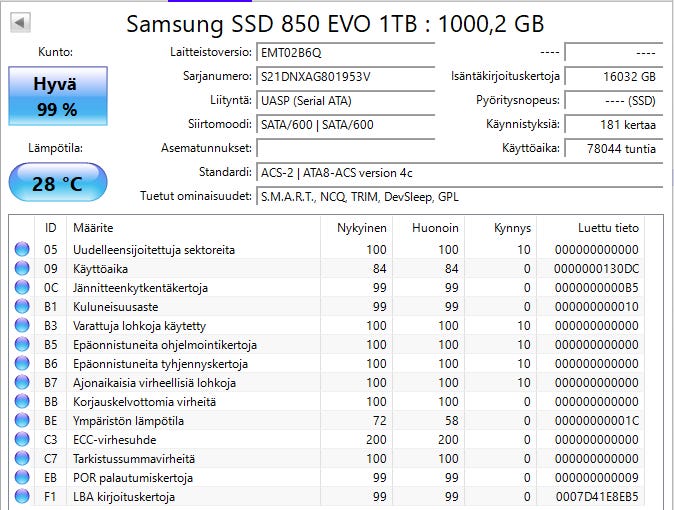The height and width of the screenshot is (510, 674).
Task: Click status orb for row 05 Uudelleensijoitettuja sektoreita
Action: click(22, 249)
